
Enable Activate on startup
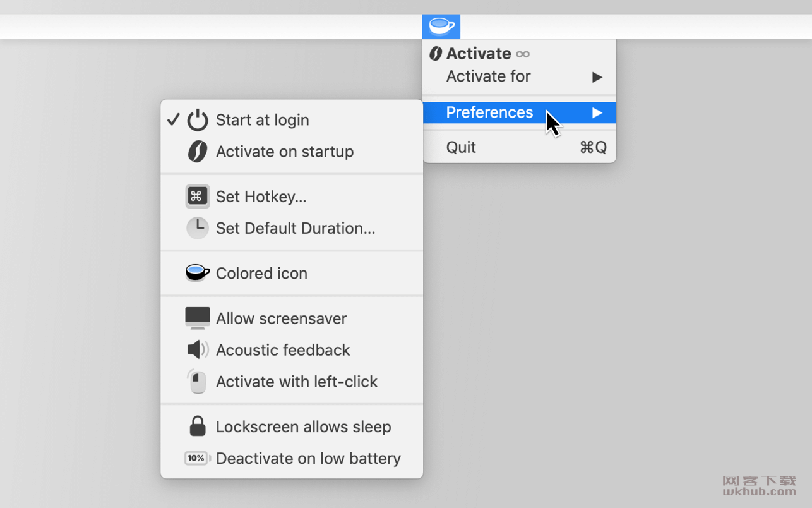(292, 152)
